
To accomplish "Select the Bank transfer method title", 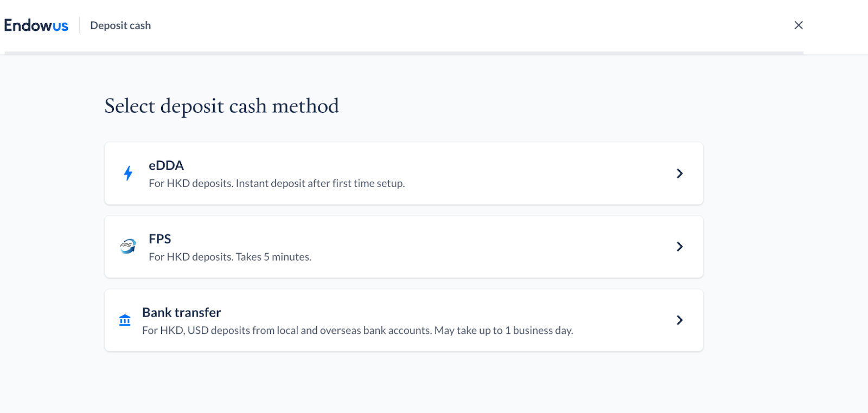I will (x=182, y=312).
